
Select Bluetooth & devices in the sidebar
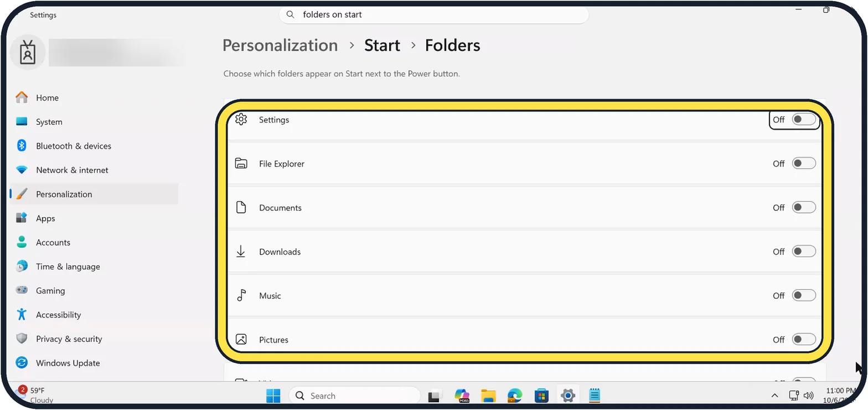tap(94, 146)
